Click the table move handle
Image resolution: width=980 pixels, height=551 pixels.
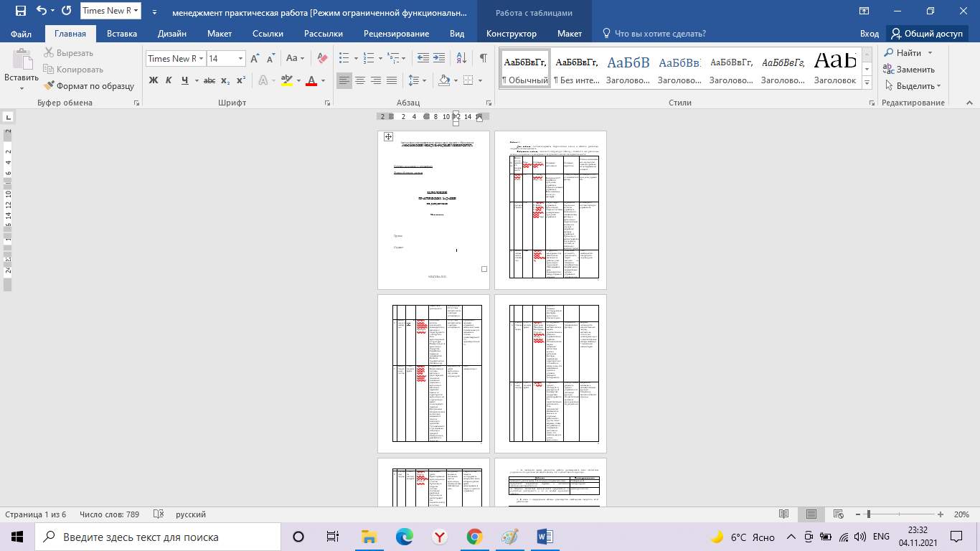coord(388,136)
